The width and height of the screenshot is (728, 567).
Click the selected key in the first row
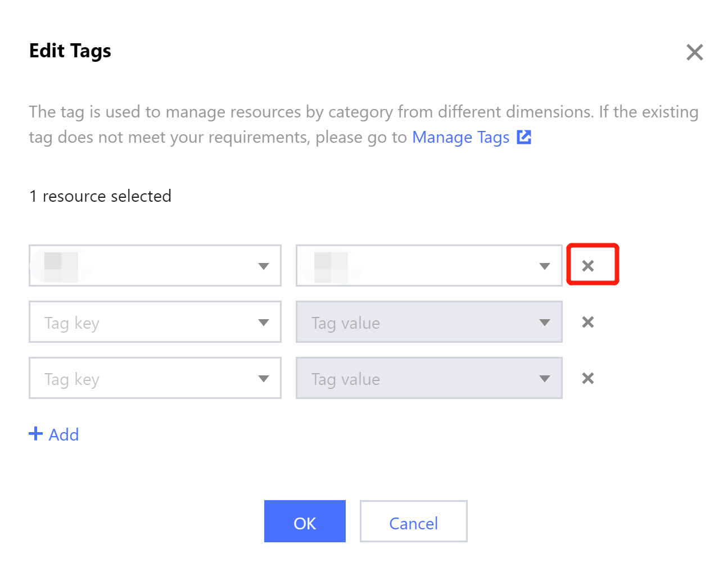click(x=61, y=266)
